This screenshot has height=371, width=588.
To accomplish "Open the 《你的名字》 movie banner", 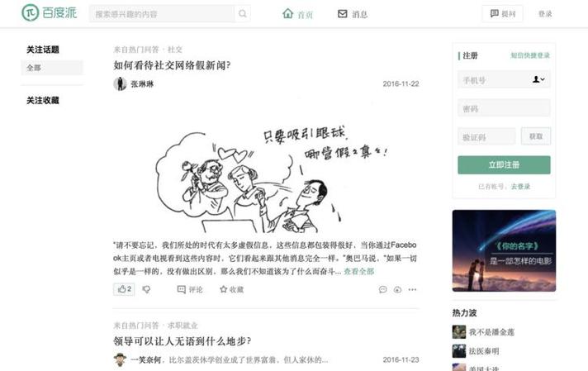I will (x=504, y=250).
